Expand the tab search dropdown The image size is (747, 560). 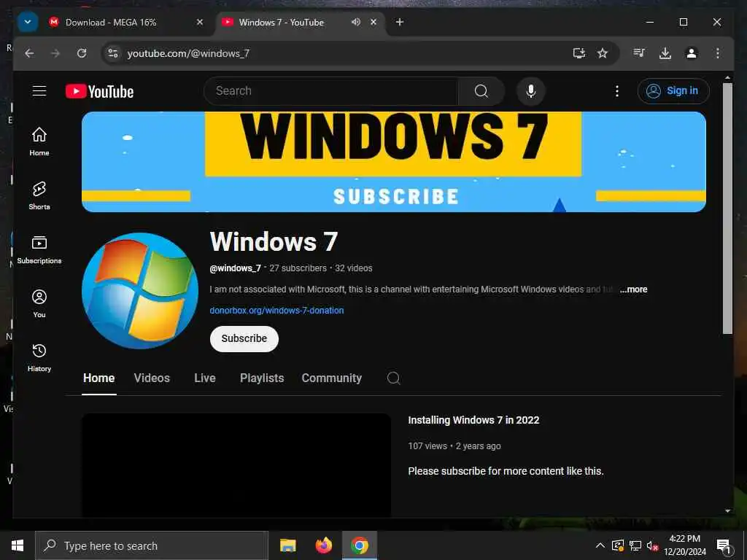pyautogui.click(x=28, y=22)
